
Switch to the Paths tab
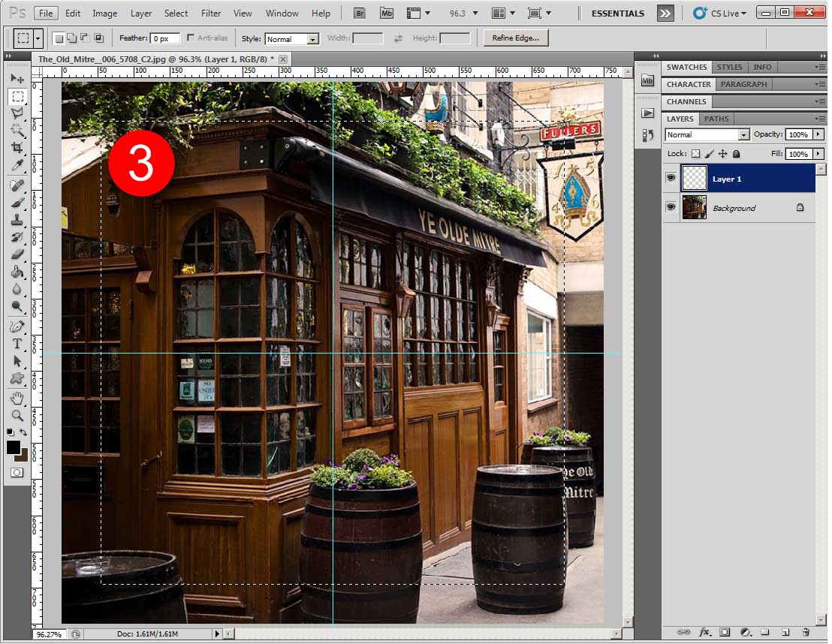716,119
